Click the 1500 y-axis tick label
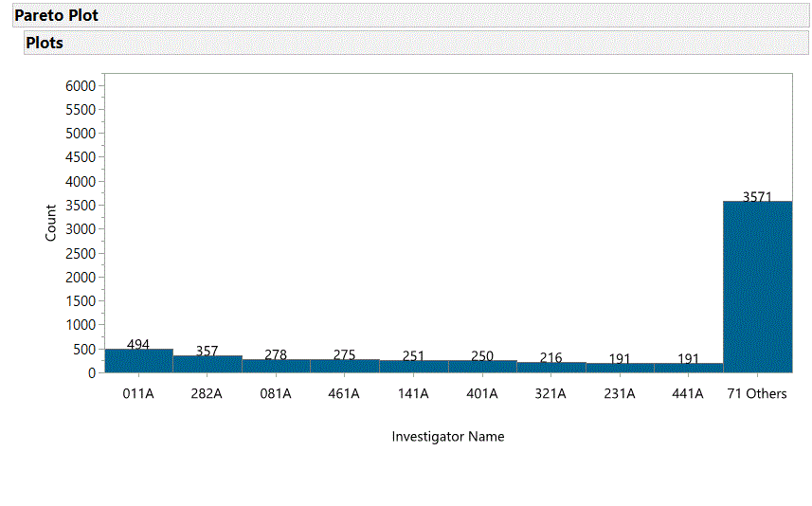 click(x=81, y=301)
